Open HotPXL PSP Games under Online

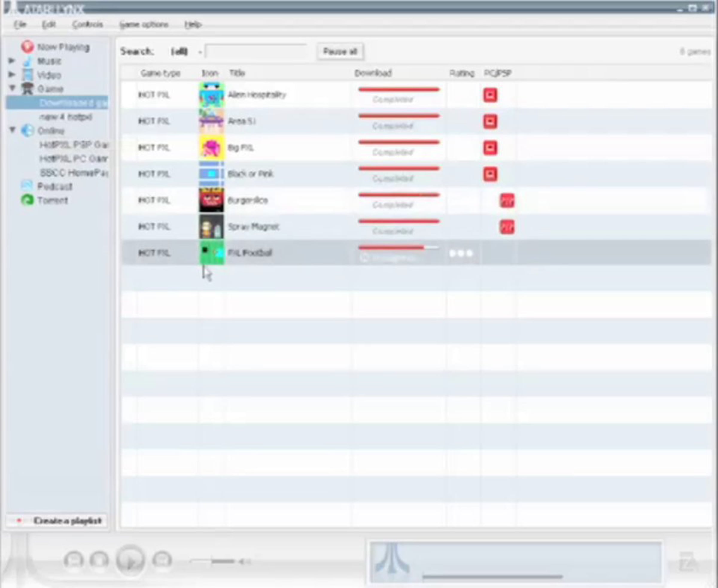click(x=74, y=145)
